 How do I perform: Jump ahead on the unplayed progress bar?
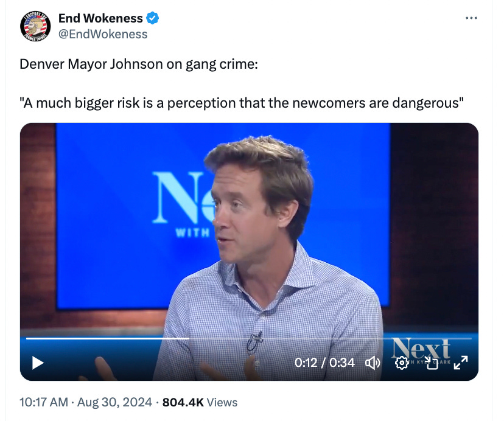coord(330,338)
